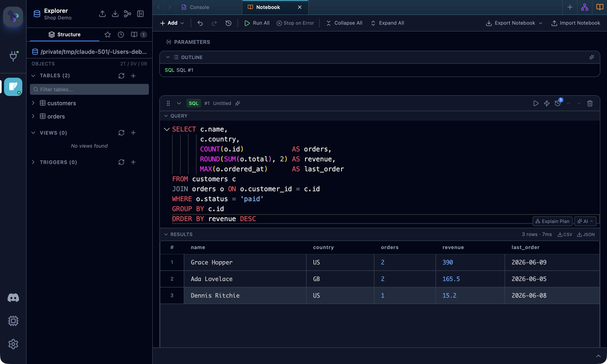The height and width of the screenshot is (364, 607).
Task: Open the AI dropdown in query editor
Action: point(585,221)
